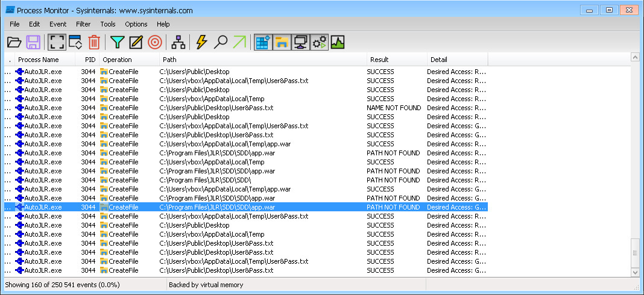
Task: Click the lightning bolt event icon
Action: tap(201, 42)
